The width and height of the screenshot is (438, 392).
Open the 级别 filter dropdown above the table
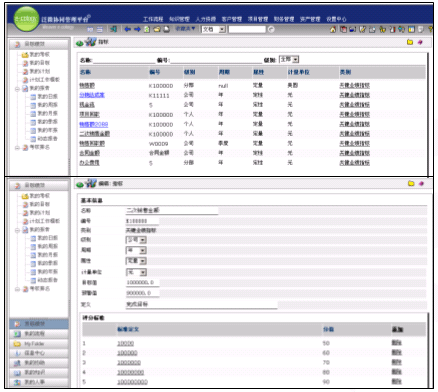(x=289, y=59)
